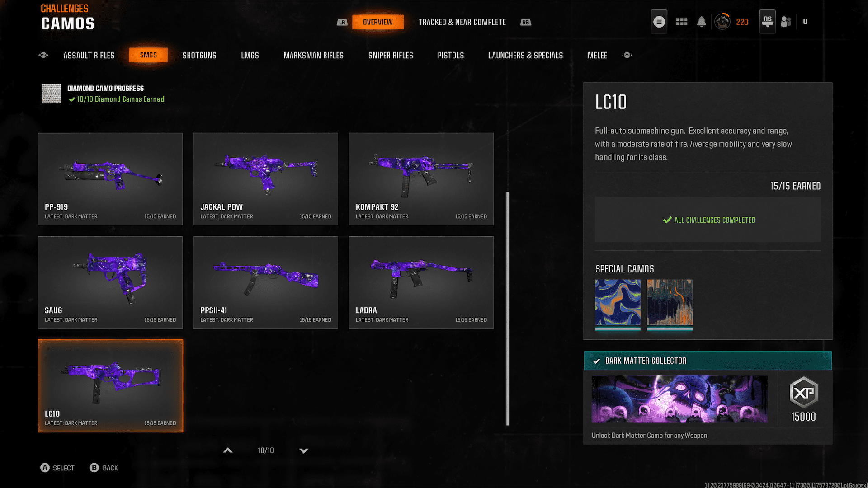The height and width of the screenshot is (488, 868).
Task: Click the Dark Matter Collector checkmark
Action: tap(596, 361)
